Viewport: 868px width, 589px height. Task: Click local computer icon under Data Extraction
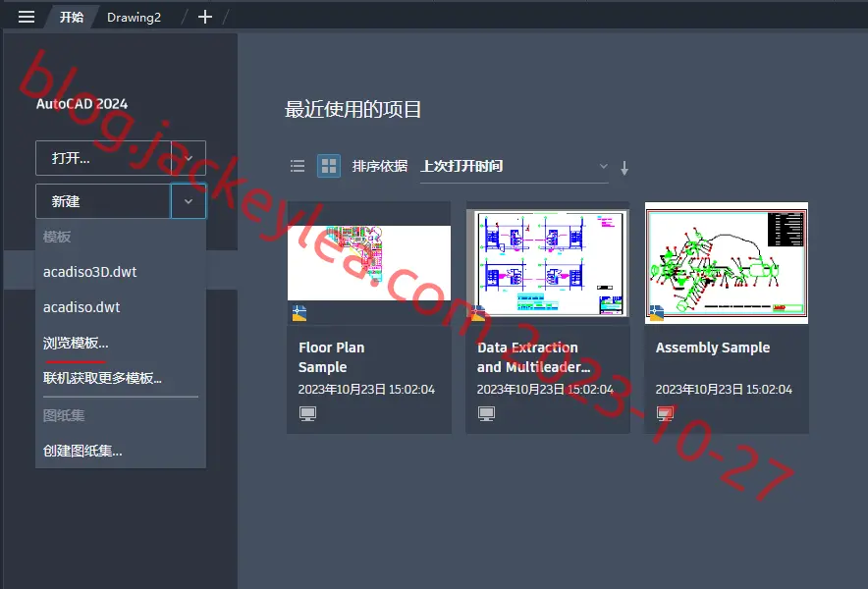pyautogui.click(x=487, y=413)
